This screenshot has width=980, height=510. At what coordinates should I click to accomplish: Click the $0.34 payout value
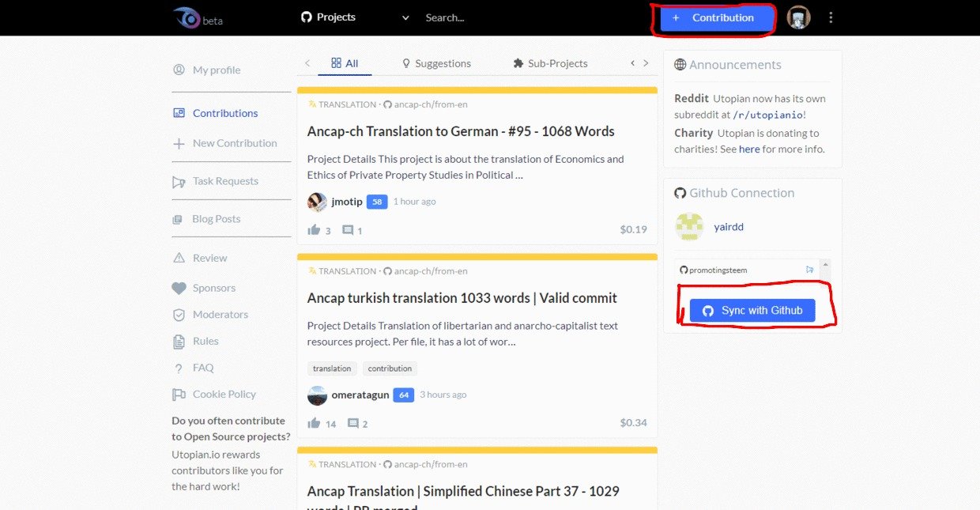coord(634,423)
